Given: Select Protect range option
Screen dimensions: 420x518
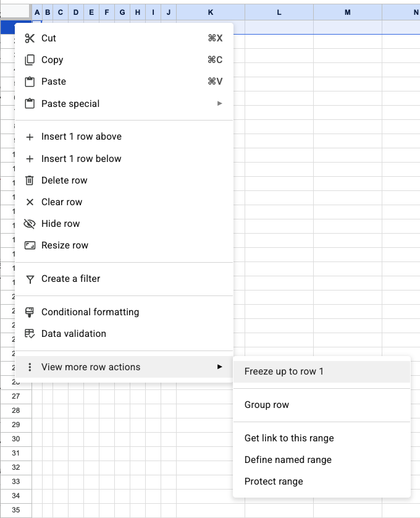Looking at the screenshot, I should tap(274, 482).
